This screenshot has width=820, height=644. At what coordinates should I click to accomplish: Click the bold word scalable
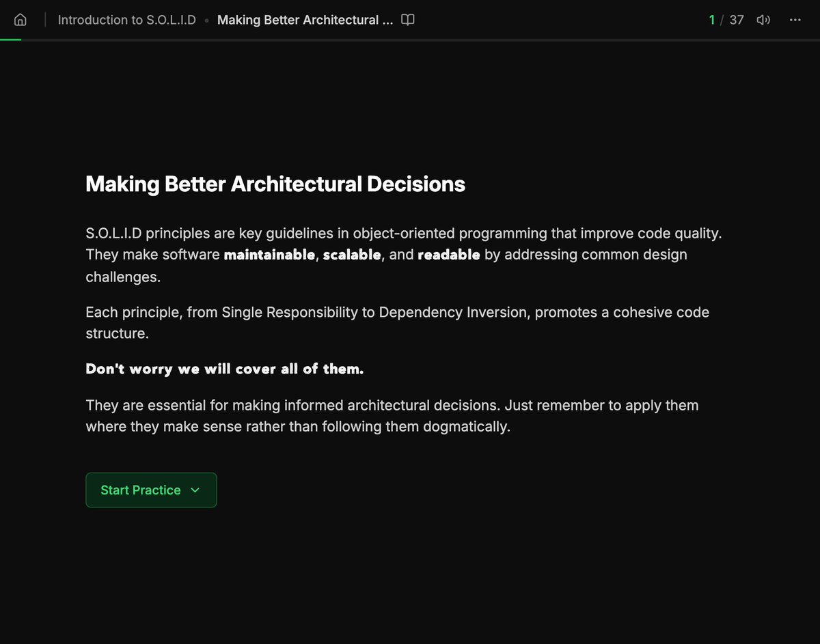352,255
